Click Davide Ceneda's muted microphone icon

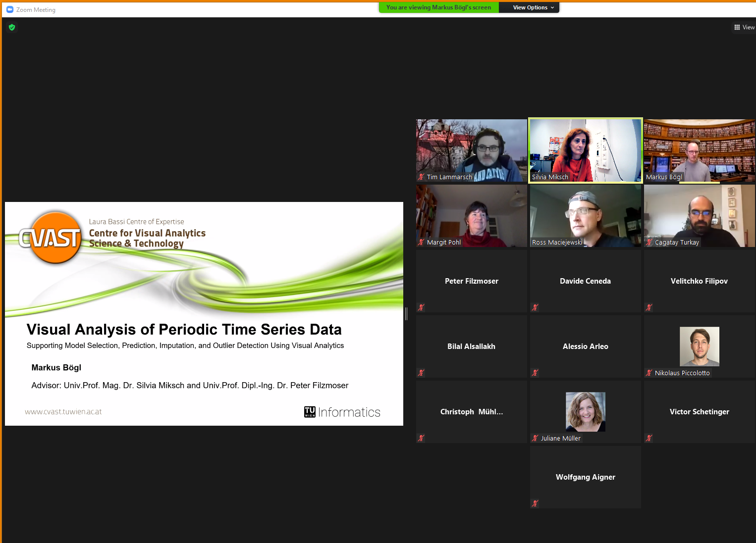tap(535, 307)
